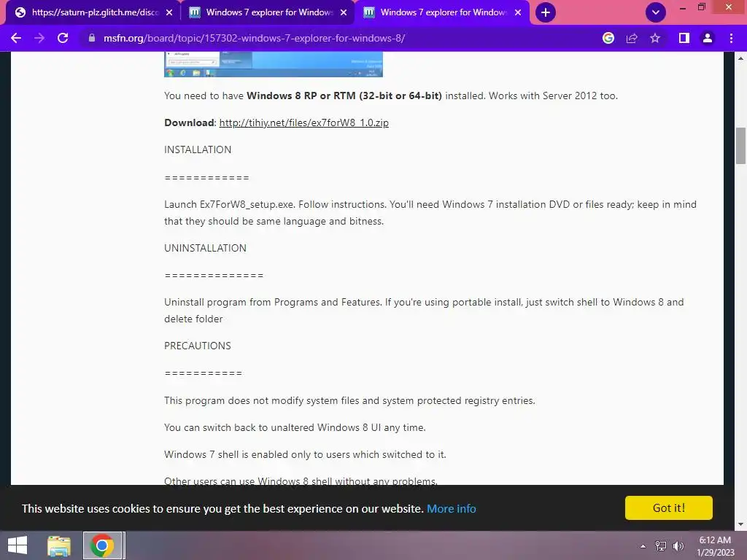
Task: Click the forward navigation arrow
Action: point(39,38)
